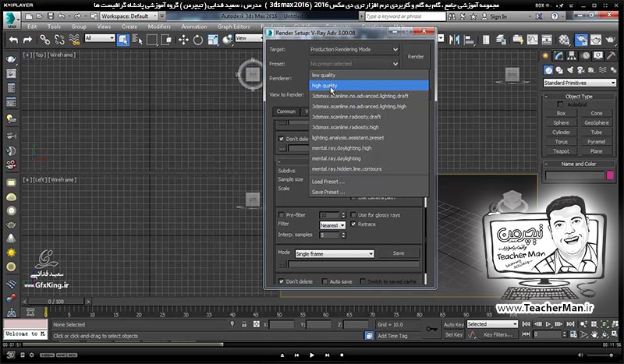Collapse the Preset dropdown
The height and width of the screenshot is (364, 624).
coord(353,64)
